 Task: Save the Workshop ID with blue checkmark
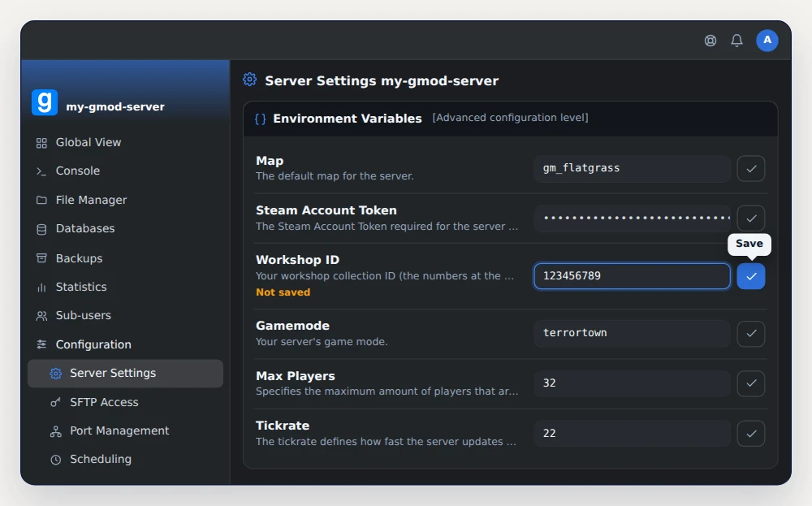point(751,276)
